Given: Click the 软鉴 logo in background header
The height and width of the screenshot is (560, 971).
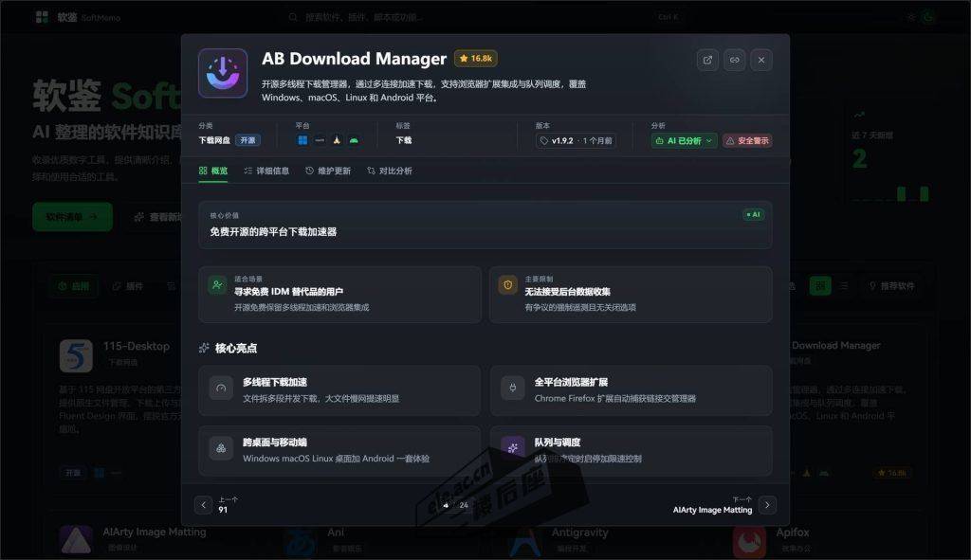Looking at the screenshot, I should click(78, 17).
